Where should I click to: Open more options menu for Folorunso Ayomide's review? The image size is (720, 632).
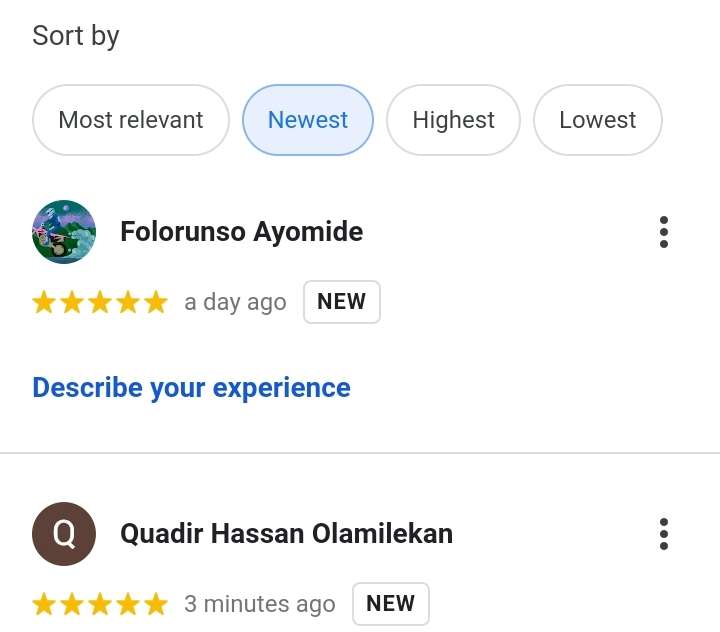click(x=664, y=232)
